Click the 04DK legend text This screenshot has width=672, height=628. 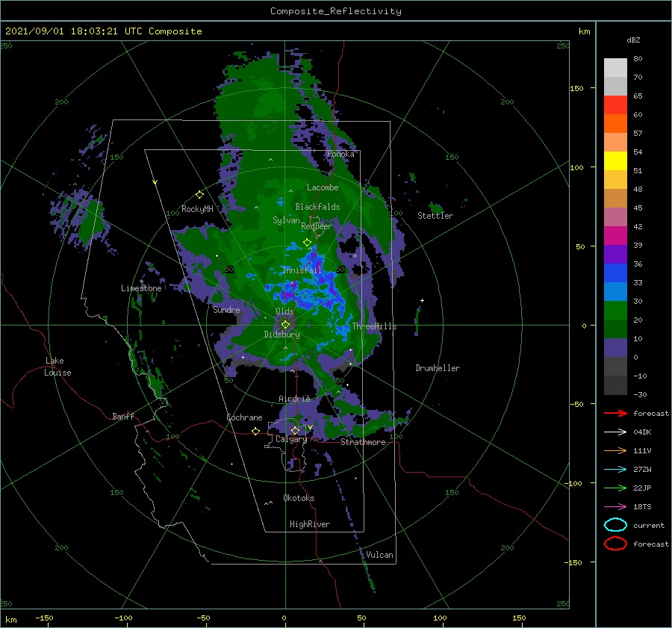(642, 432)
